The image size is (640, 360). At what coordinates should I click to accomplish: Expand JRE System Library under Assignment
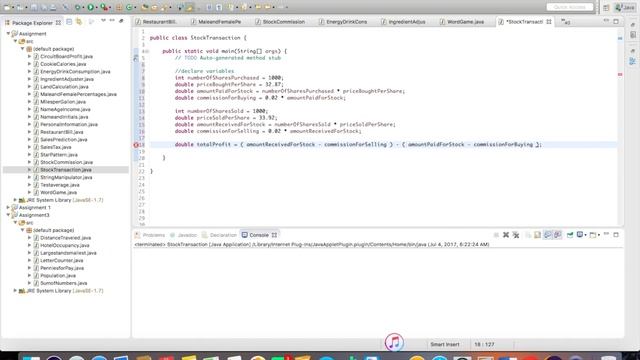(x=15, y=200)
